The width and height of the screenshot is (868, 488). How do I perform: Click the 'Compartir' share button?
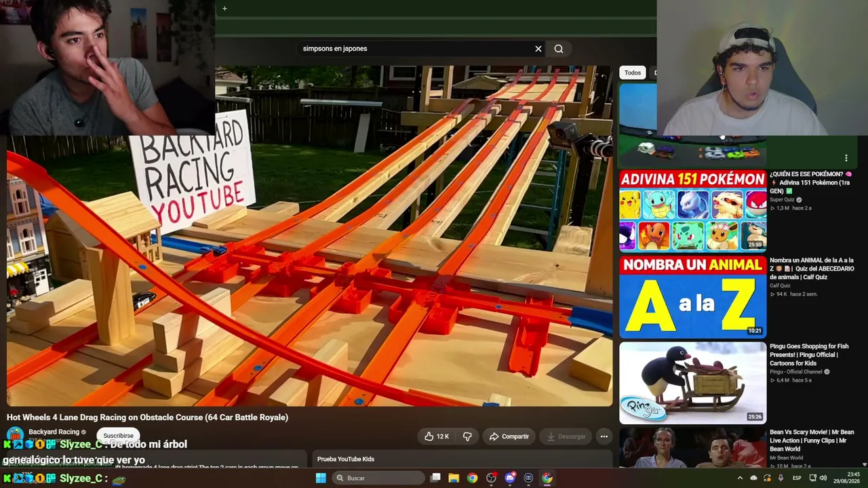point(509,436)
